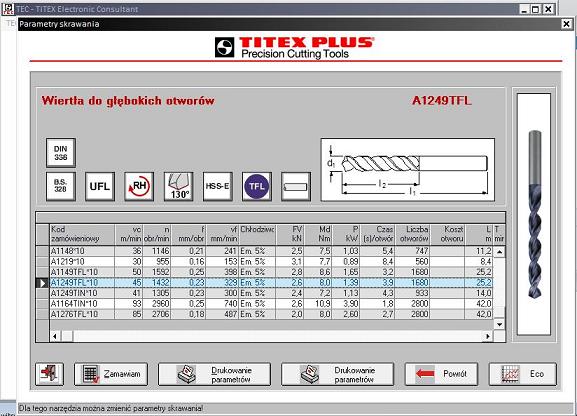
Task: Open the Eco chart button
Action: click(523, 374)
